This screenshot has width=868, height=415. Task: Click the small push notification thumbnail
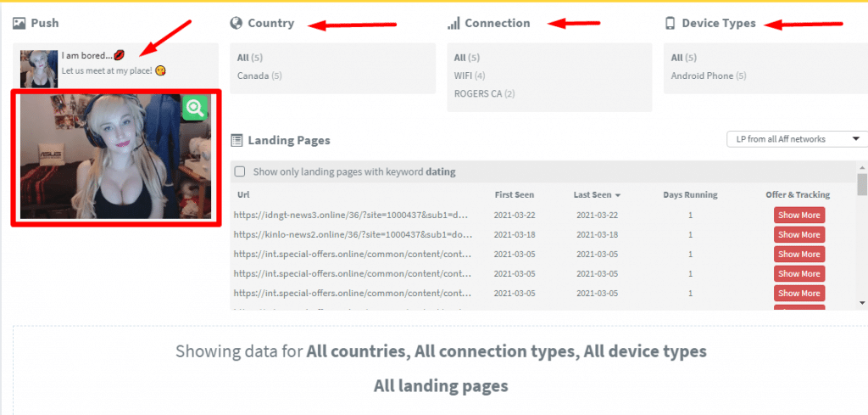(39, 69)
